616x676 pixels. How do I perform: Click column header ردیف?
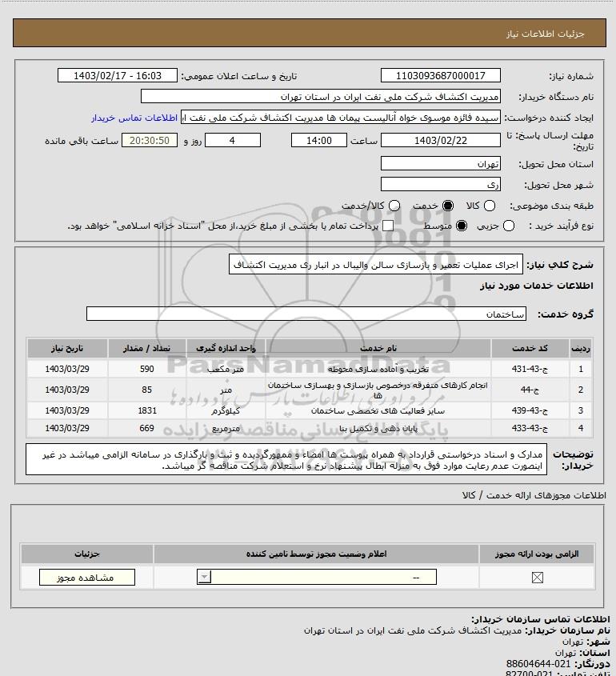581,348
